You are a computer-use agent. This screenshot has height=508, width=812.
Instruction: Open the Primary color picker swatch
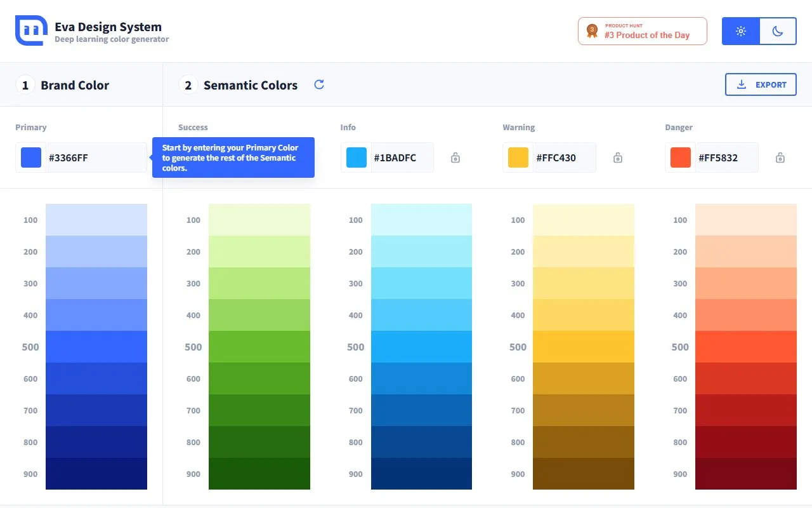30,157
